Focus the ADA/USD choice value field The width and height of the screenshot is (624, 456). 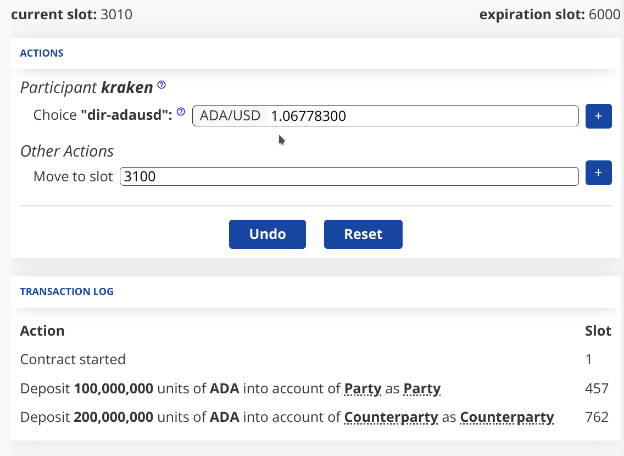[x=420, y=116]
